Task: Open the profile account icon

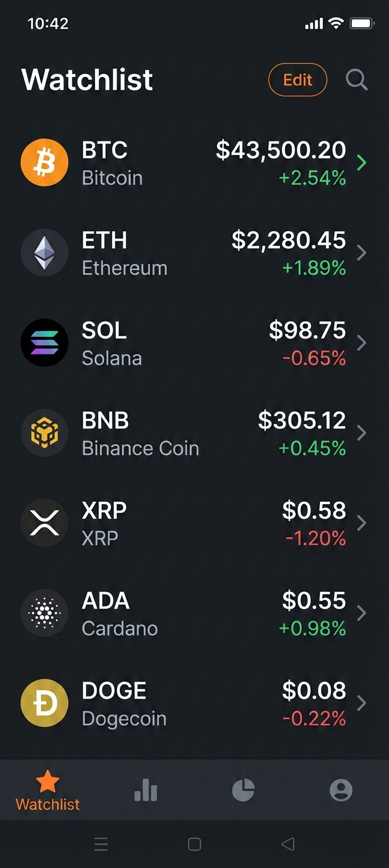Action: pyautogui.click(x=340, y=790)
